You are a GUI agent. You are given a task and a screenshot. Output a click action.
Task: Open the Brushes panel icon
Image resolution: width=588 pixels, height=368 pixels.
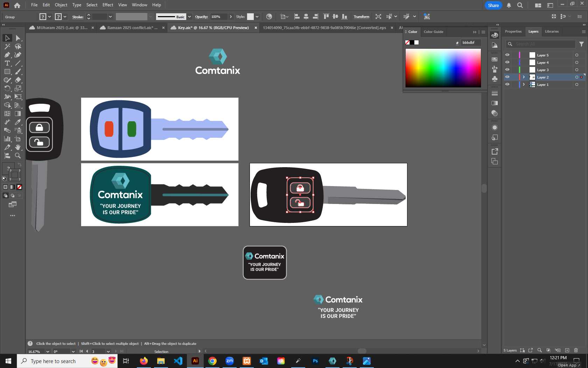(x=495, y=69)
